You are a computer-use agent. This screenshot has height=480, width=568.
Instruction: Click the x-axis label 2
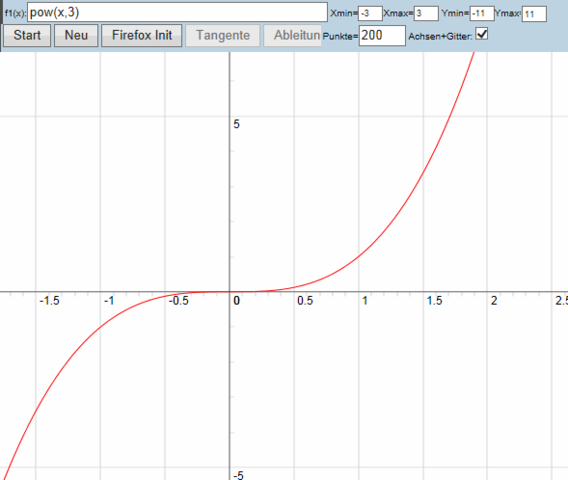coord(494,301)
